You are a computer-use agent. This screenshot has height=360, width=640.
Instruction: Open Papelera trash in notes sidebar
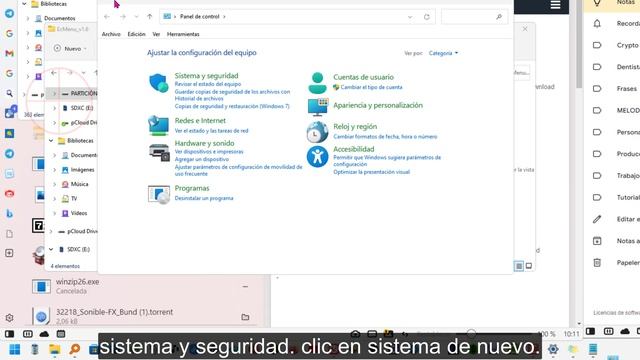point(597,262)
